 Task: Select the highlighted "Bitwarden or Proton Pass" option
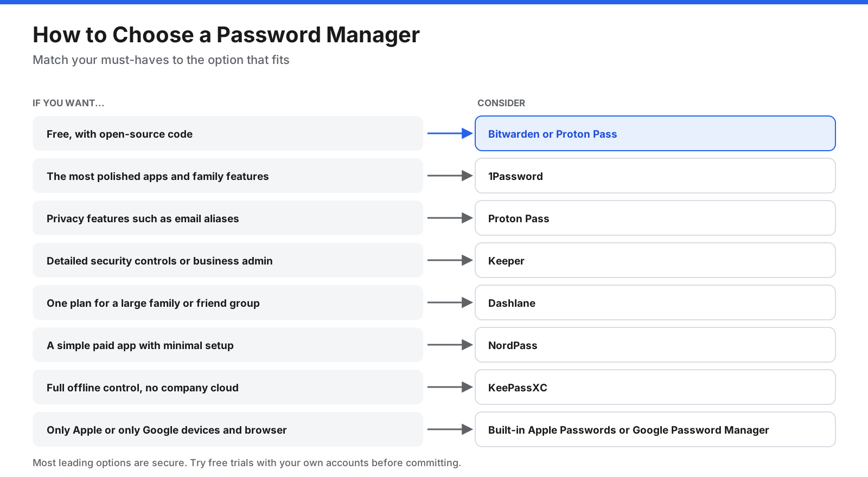[655, 133]
